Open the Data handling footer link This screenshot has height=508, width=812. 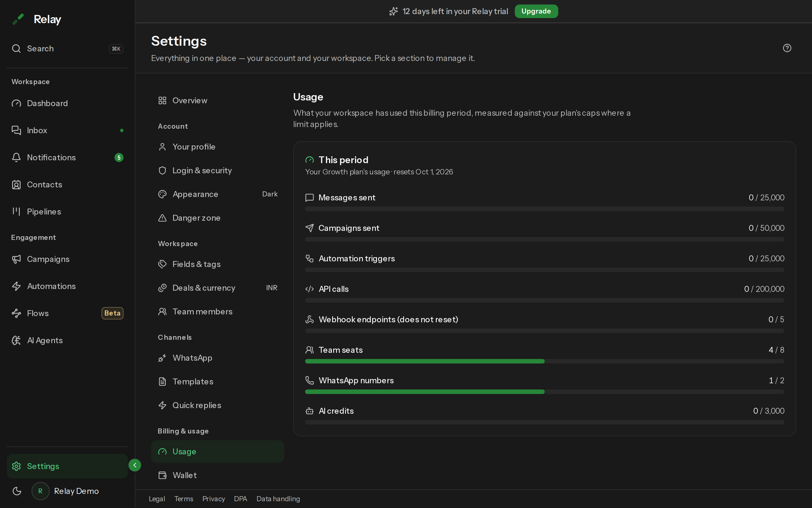click(x=278, y=499)
